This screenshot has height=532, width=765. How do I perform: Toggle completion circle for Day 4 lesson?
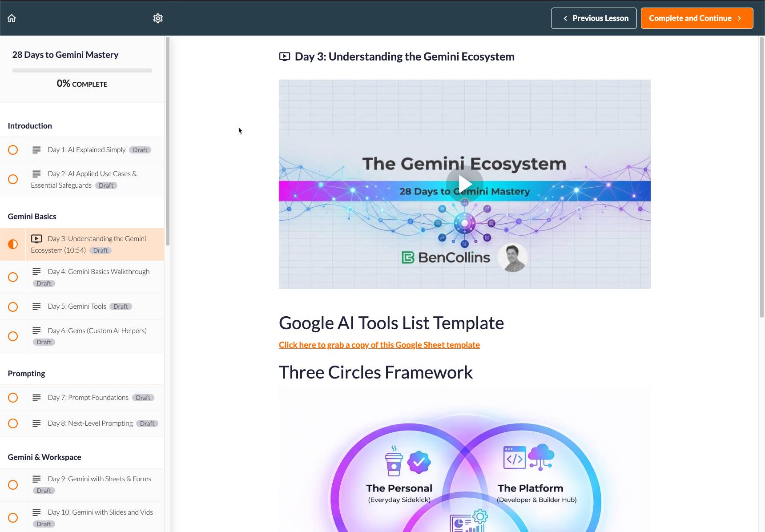13,277
